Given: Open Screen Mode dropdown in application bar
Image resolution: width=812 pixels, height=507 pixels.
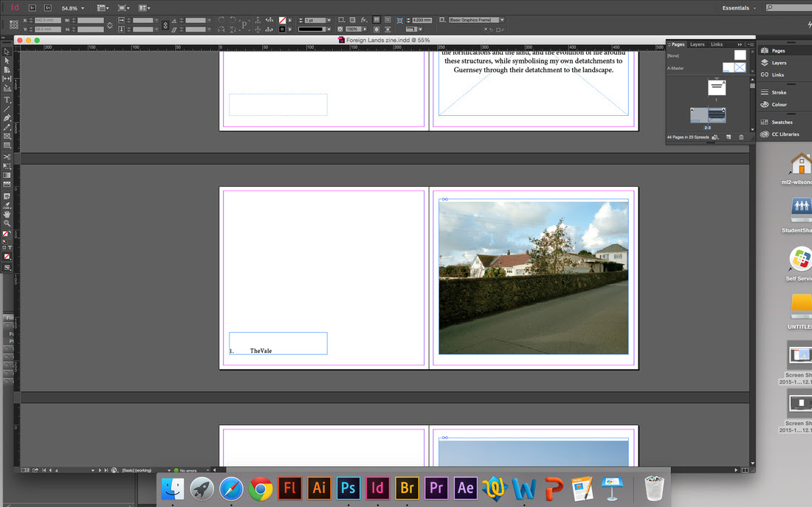Looking at the screenshot, I should point(123,8).
